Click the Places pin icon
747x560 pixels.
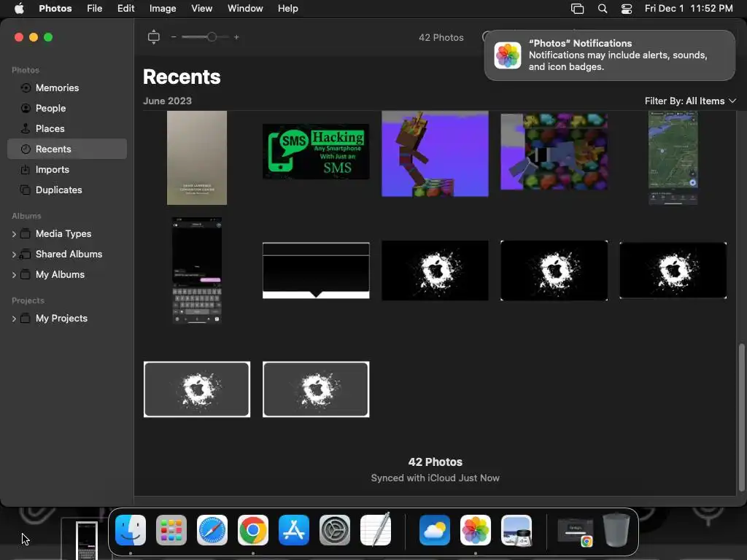(26, 128)
